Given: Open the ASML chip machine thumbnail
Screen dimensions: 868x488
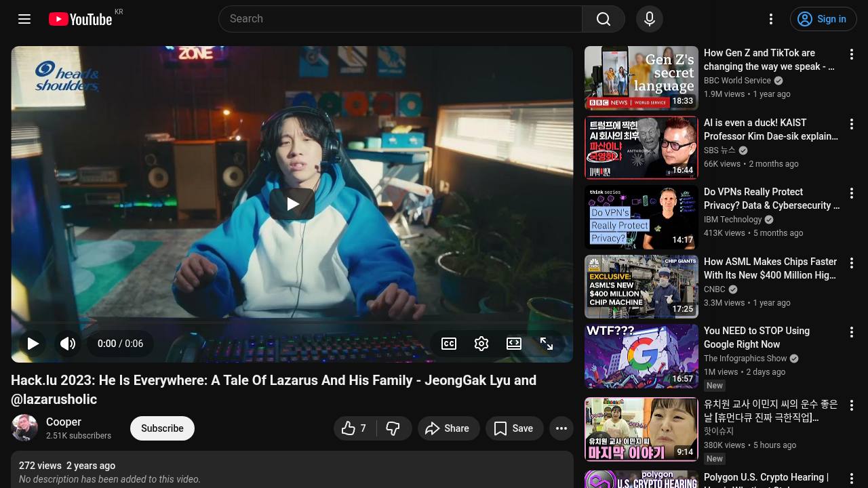Looking at the screenshot, I should pos(642,287).
